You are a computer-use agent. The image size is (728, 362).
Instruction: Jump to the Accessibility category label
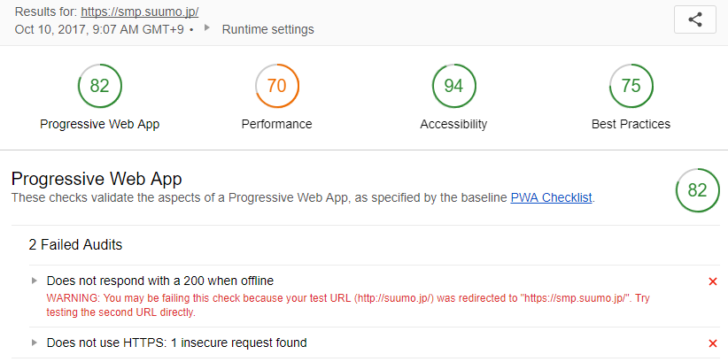454,124
